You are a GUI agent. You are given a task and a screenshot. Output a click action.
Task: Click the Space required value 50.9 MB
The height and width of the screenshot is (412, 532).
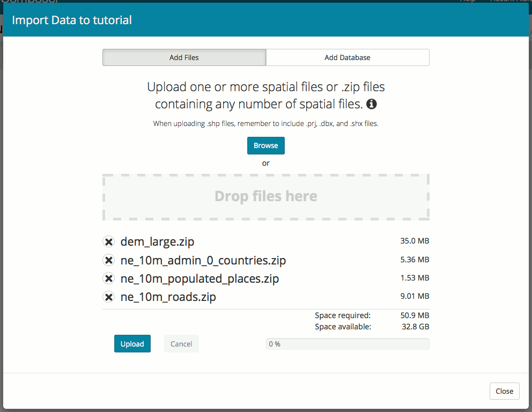pyautogui.click(x=415, y=315)
